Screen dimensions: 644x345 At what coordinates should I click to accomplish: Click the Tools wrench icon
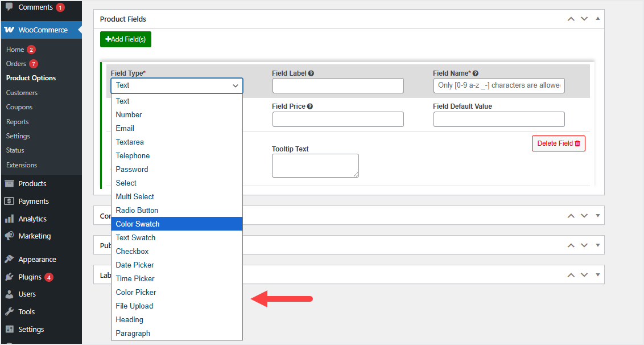point(9,311)
